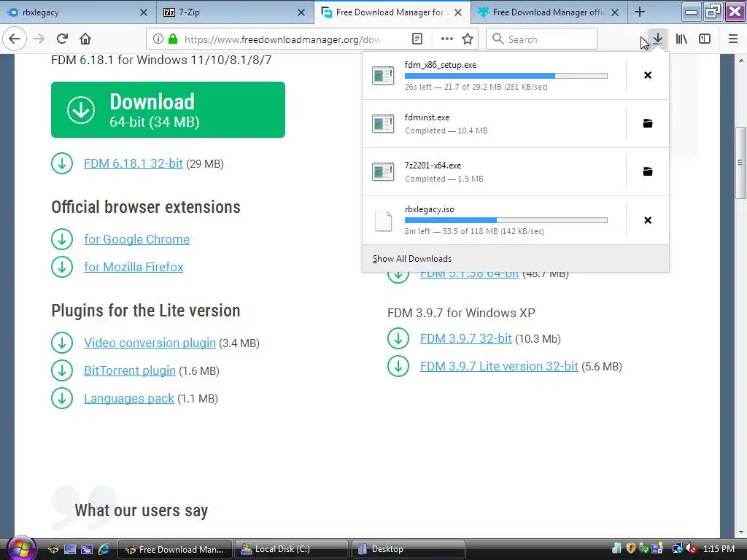
Task: Click download arrow icon beside FDM 3.9.7 32-bit
Action: (398, 338)
